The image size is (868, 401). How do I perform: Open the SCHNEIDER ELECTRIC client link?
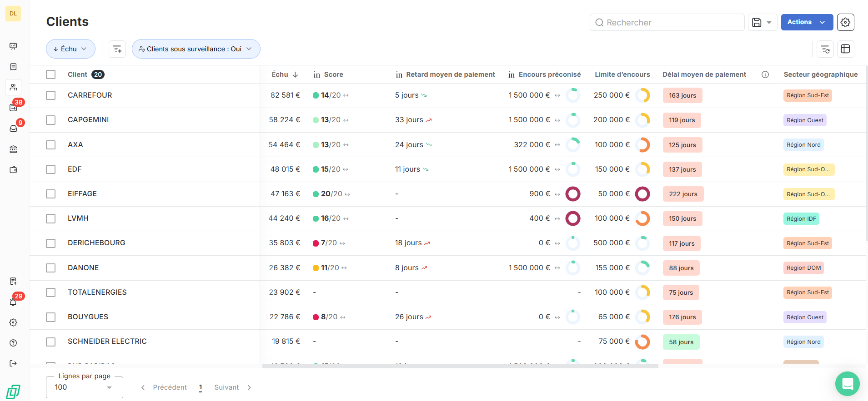pyautogui.click(x=107, y=342)
